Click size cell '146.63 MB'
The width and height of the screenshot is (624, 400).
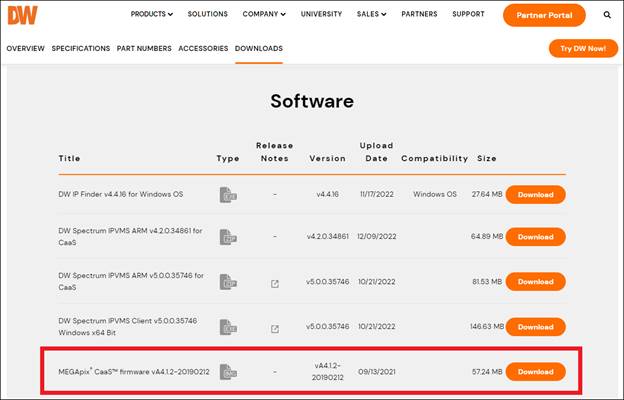point(487,326)
